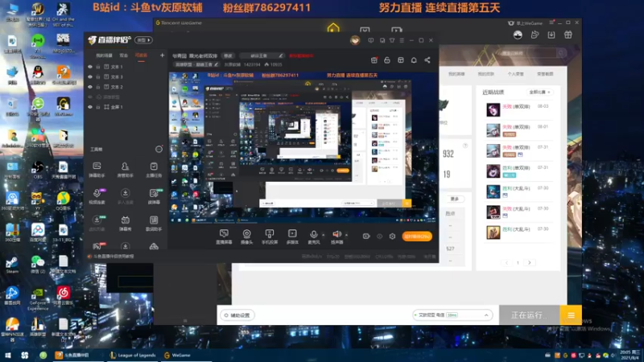The width and height of the screenshot is (644, 362).
Task: Open recording camera icon in bottom bar
Action: point(366,237)
